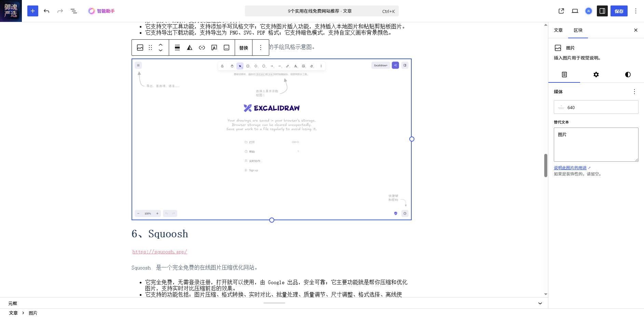Click 替换 to replace the image
Image resolution: width=644 pixels, height=317 pixels.
click(x=244, y=48)
